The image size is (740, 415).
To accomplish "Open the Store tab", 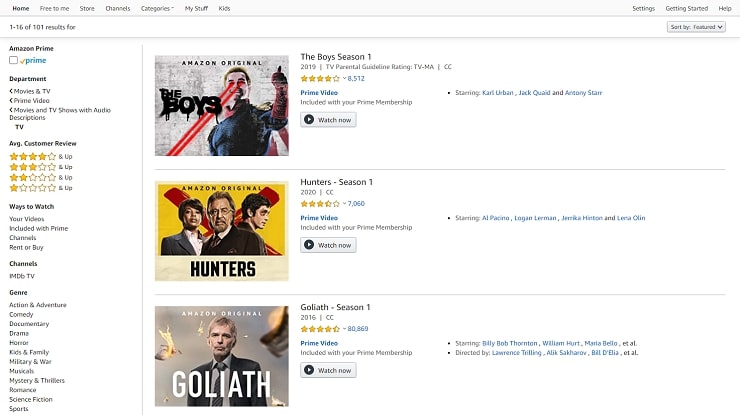I will pos(87,8).
